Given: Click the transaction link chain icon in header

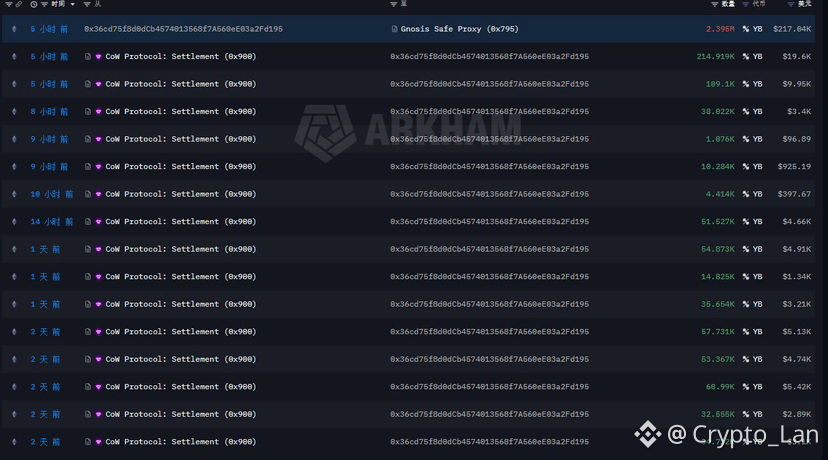Looking at the screenshot, I should pyautogui.click(x=19, y=4).
